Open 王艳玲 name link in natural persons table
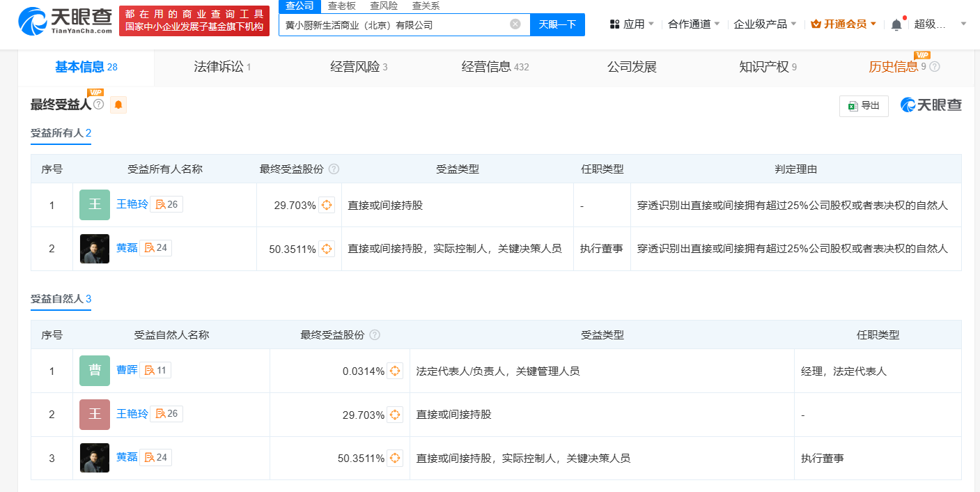980x492 pixels. coord(132,413)
